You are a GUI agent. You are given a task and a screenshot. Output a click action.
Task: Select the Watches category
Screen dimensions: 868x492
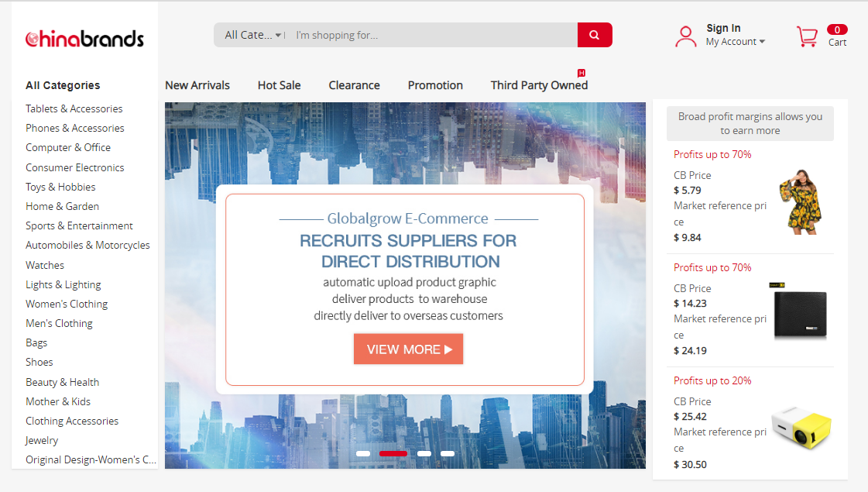(45, 265)
